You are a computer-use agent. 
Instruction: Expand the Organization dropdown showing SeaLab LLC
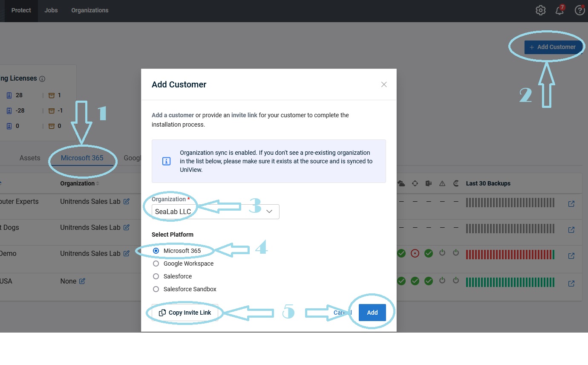[x=216, y=211]
